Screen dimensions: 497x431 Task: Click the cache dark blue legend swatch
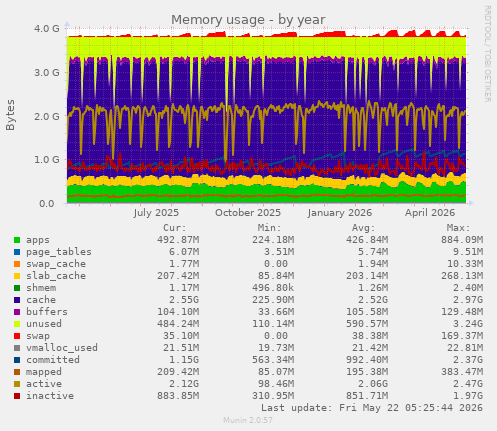pos(17,300)
